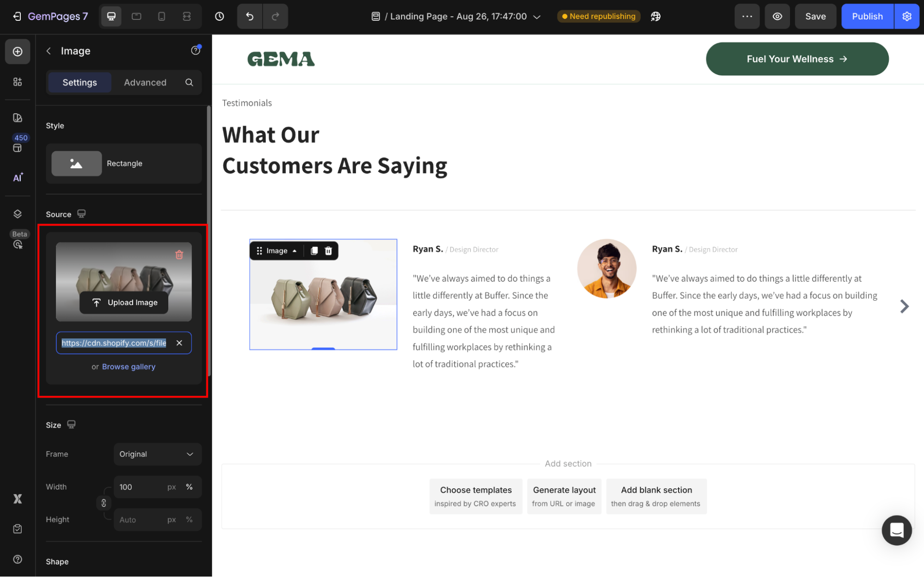Open the AI assistant sidebar icon

pyautogui.click(x=18, y=178)
